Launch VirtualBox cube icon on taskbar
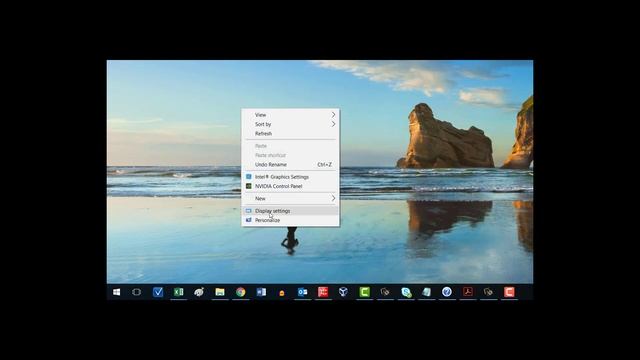Screen dimensions: 640x360 (343, 292)
